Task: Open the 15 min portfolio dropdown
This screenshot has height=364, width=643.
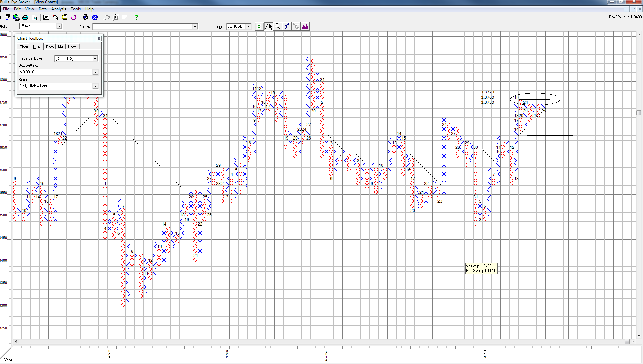Action: [x=59, y=26]
